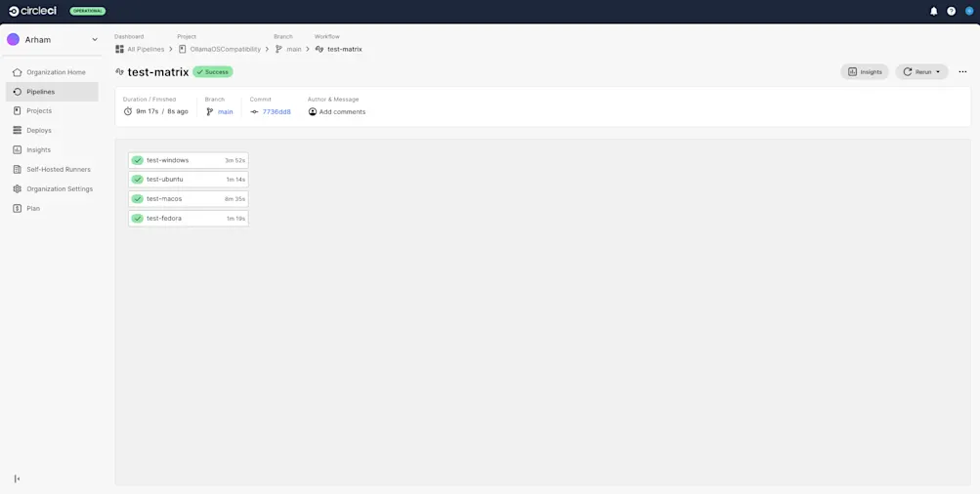Click the Organization Settings gear icon
The width and height of the screenshot is (980, 494).
(17, 188)
